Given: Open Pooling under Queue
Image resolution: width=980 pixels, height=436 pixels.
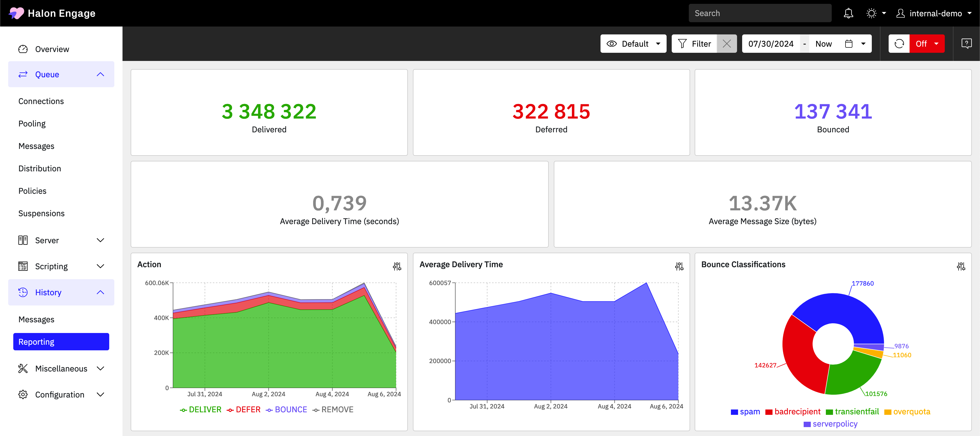Looking at the screenshot, I should 32,124.
